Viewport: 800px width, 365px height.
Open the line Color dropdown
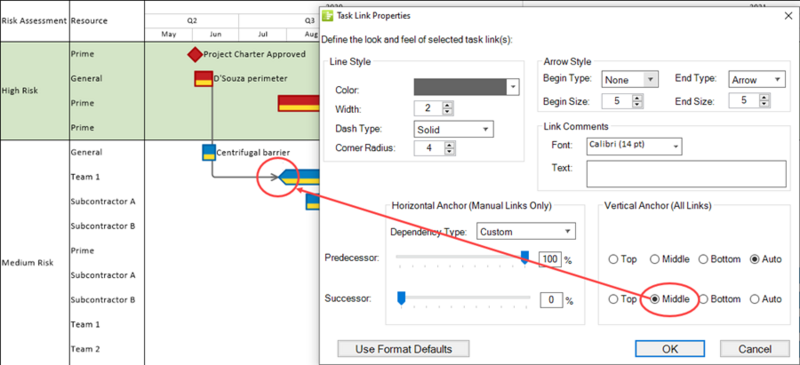pos(513,87)
